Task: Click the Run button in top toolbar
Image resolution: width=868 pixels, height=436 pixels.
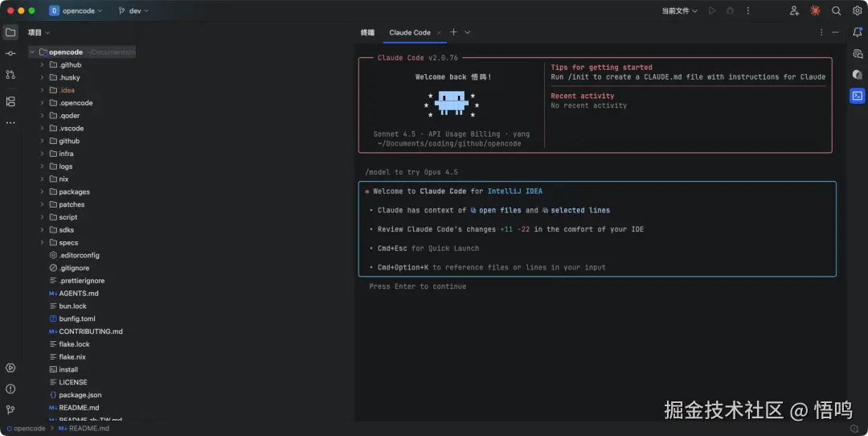Action: pyautogui.click(x=712, y=10)
